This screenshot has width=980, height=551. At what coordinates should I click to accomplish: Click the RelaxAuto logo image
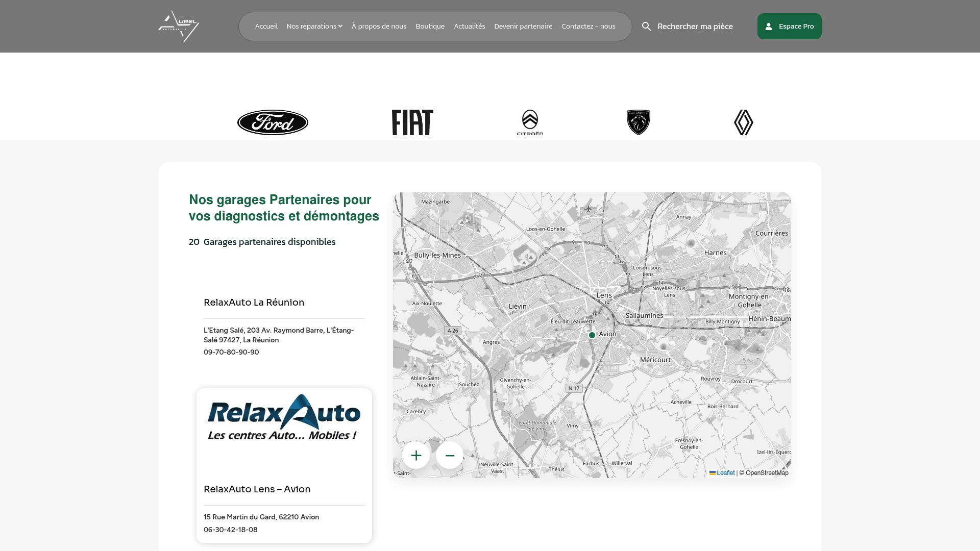pyautogui.click(x=284, y=417)
